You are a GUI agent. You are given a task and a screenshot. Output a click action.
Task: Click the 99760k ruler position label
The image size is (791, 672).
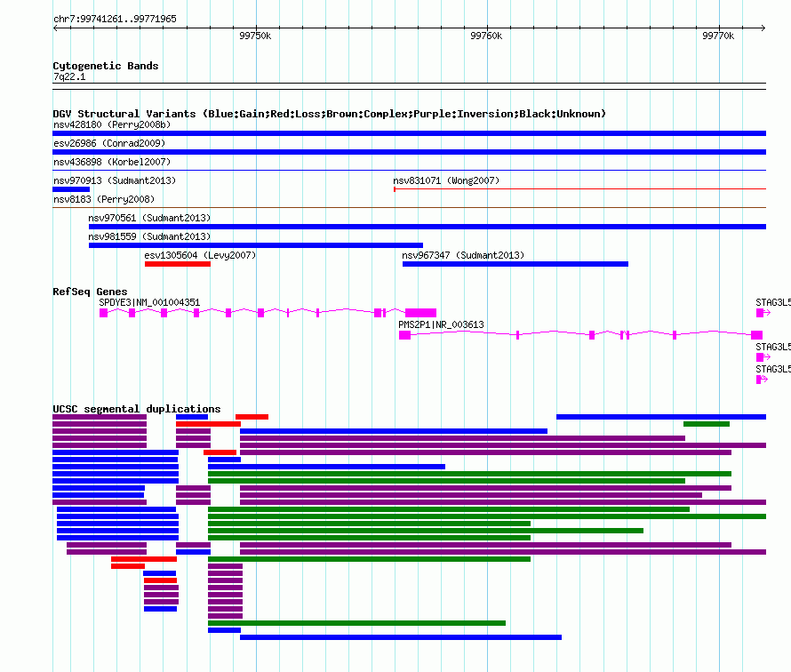tap(486, 36)
